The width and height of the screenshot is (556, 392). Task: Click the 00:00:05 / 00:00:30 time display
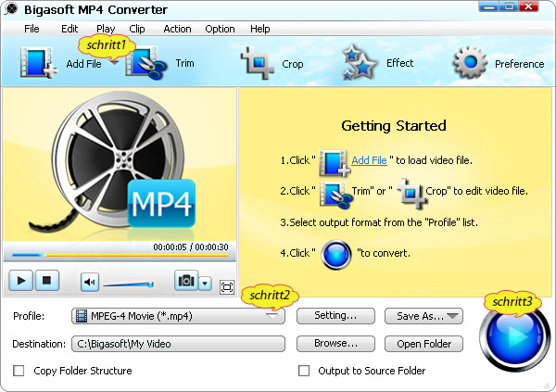[x=191, y=247]
